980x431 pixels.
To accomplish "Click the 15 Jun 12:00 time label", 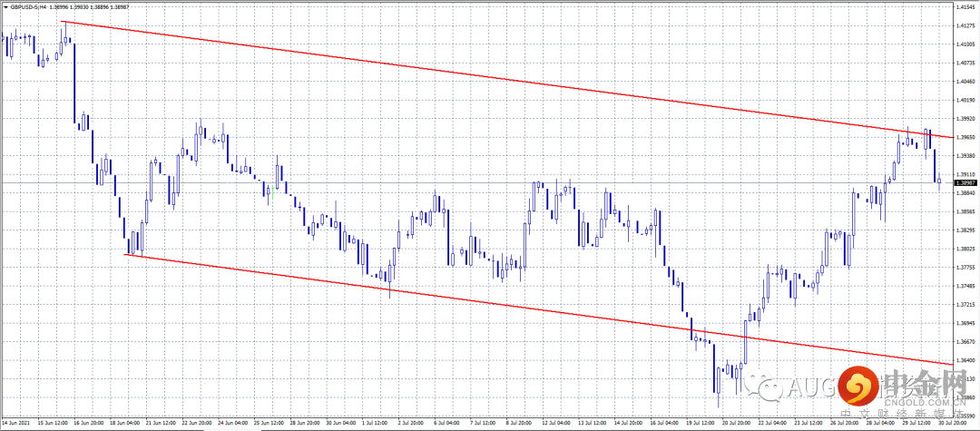I will pyautogui.click(x=54, y=422).
